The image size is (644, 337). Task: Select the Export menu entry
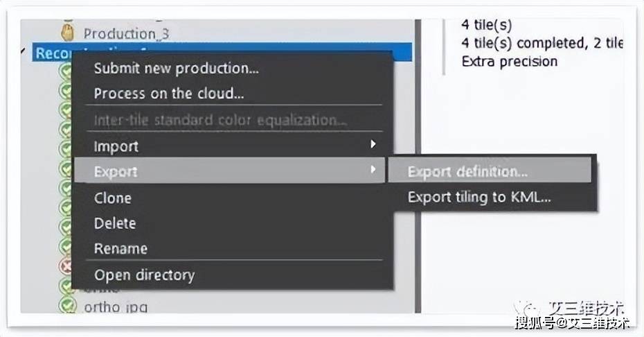click(230, 171)
